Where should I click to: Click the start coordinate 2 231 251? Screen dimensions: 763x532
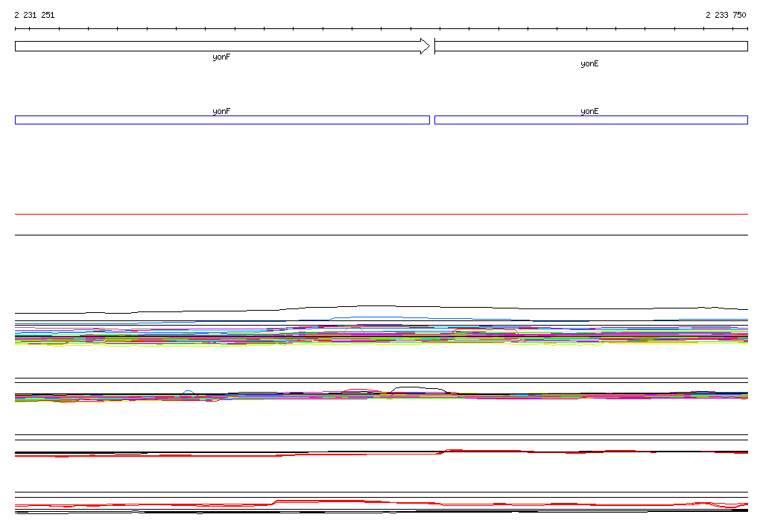point(34,15)
